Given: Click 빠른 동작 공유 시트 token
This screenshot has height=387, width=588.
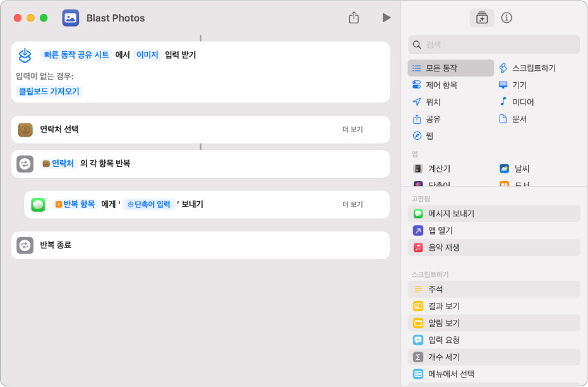Looking at the screenshot, I should 76,55.
